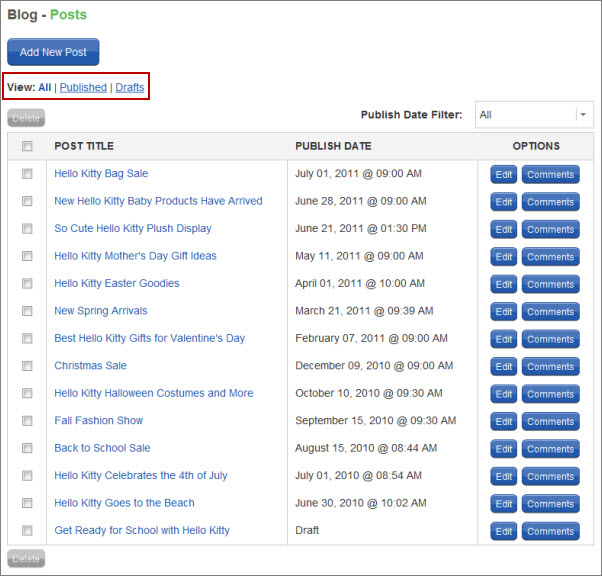602x576 pixels.
Task: Open Hello Kitty Halloween Costumes and More
Action: click(154, 393)
